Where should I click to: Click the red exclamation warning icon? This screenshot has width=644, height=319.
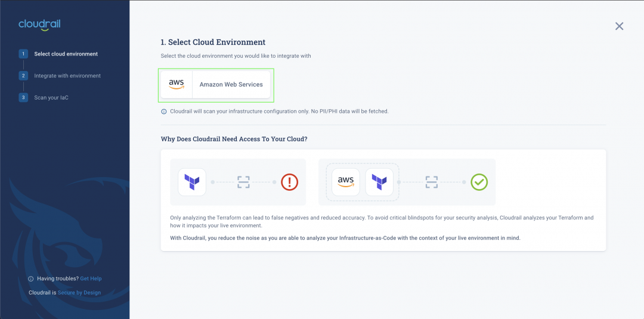290,182
